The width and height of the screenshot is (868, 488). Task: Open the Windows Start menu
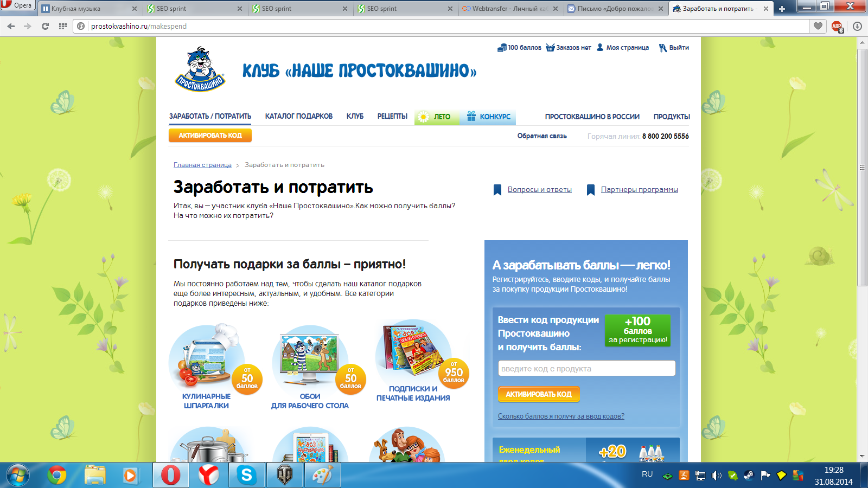(18, 476)
